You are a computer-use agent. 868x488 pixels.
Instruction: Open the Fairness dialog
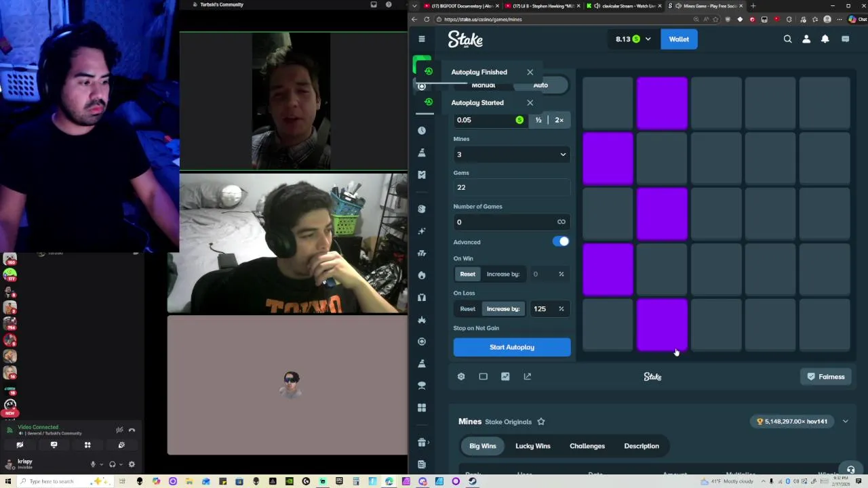point(826,377)
